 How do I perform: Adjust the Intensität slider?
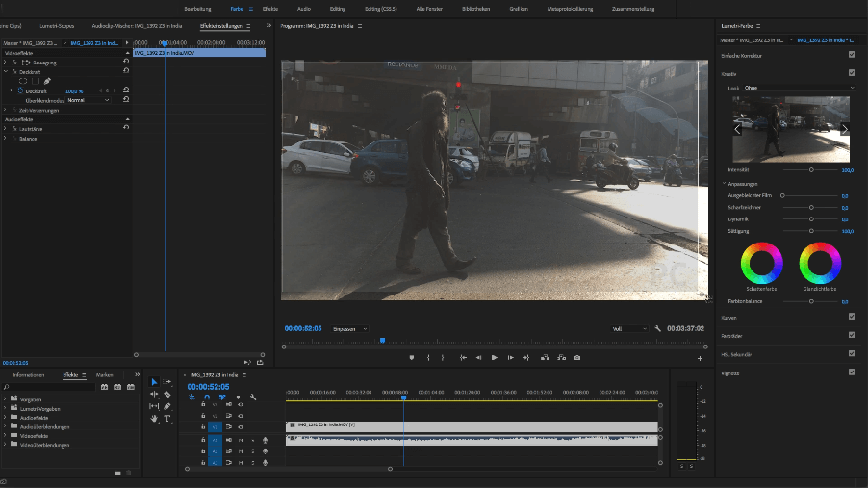click(811, 170)
